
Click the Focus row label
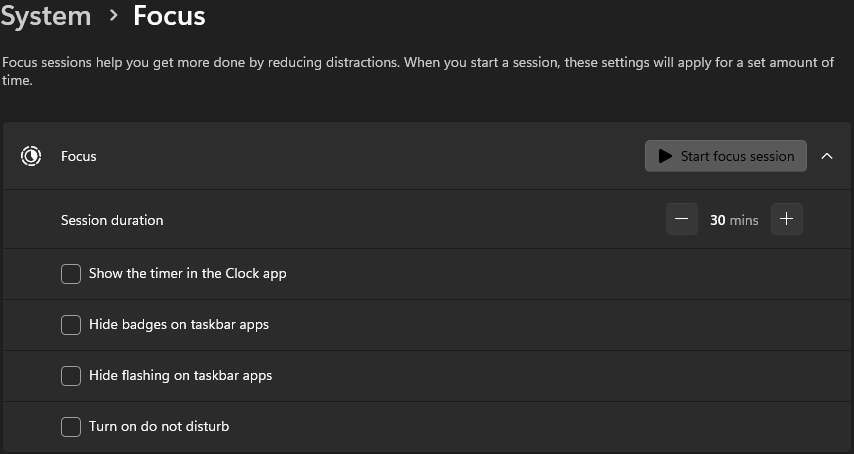pos(79,156)
